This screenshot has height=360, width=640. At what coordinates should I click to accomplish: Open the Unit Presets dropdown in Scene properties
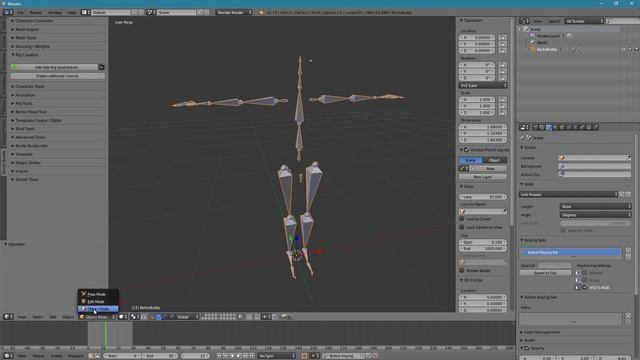(569, 195)
